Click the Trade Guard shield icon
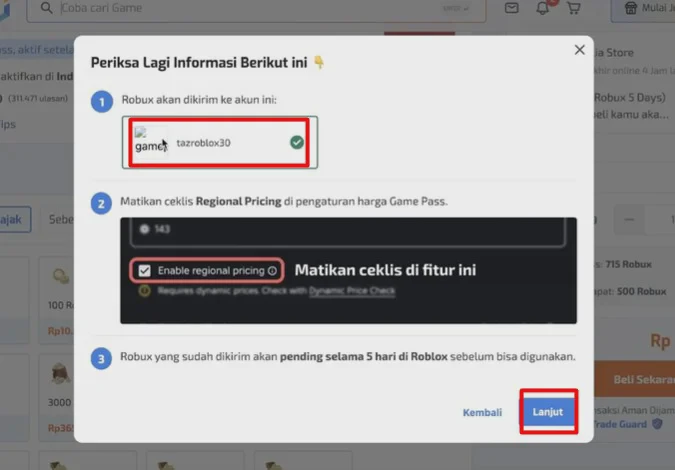 657,424
